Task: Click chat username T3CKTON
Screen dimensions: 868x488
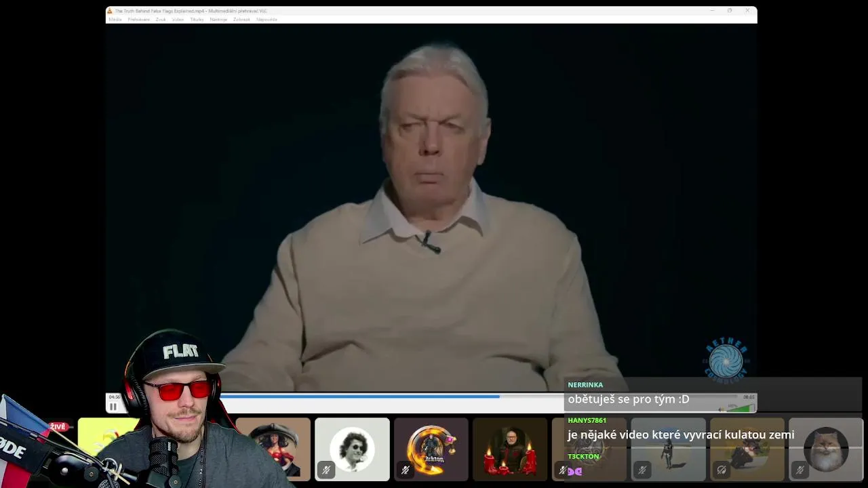Action: tap(584, 456)
